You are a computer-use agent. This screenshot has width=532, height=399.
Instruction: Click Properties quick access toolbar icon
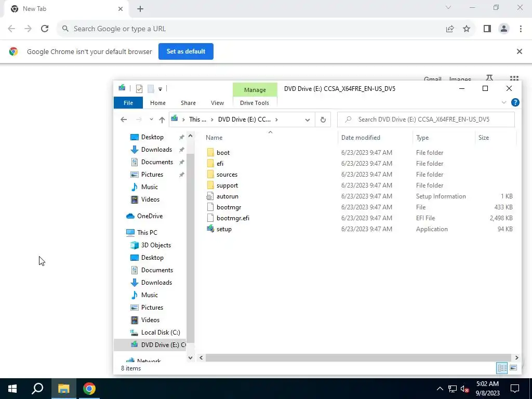tap(139, 88)
